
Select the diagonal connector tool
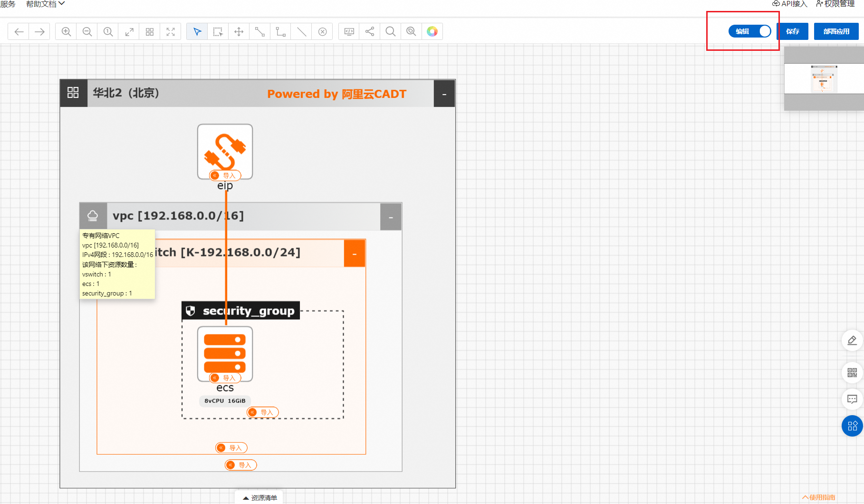point(260,32)
